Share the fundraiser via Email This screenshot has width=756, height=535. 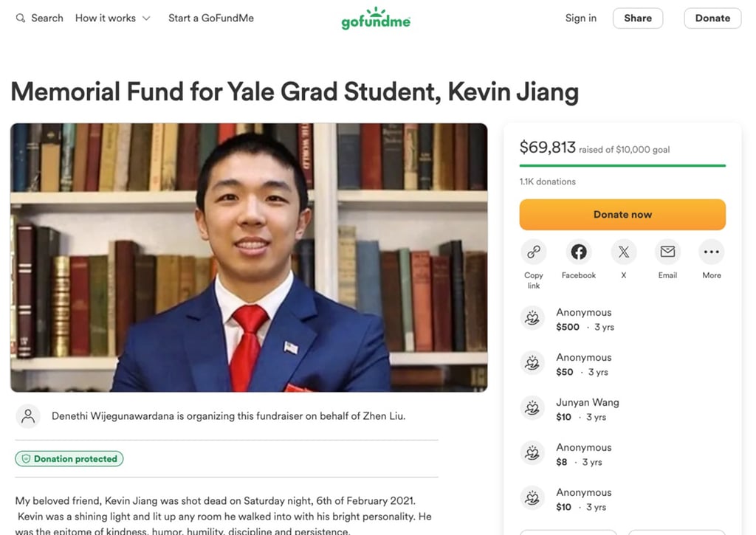coord(667,251)
